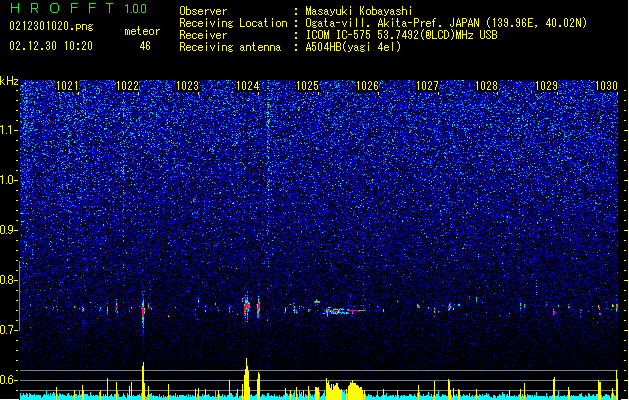This screenshot has height=400, width=629.
Task: Click the meteor count value 46
Action: coord(145,46)
